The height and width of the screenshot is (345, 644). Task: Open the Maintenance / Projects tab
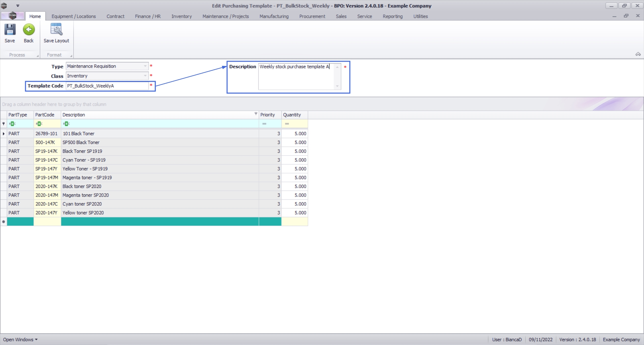(225, 16)
